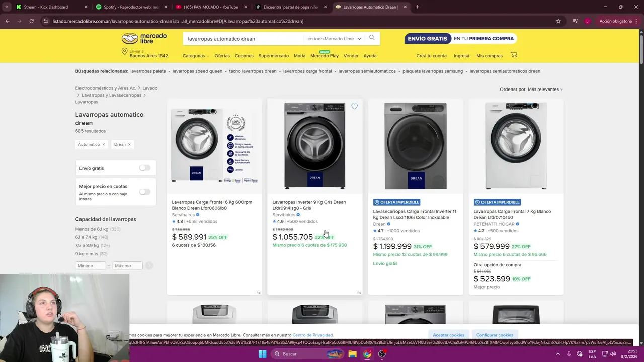
Task: Open the Ofertas menu item
Action: tap(222, 56)
